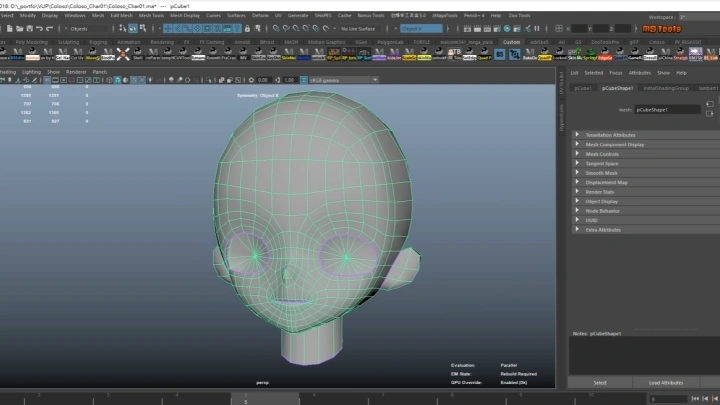The height and width of the screenshot is (405, 720).
Task: Expand the Object Display section
Action: pyautogui.click(x=645, y=201)
